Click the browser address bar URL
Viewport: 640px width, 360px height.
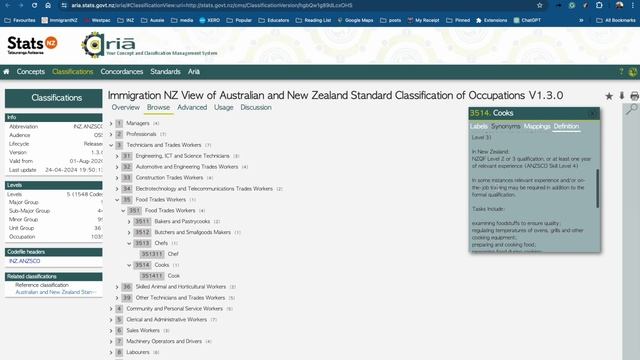tap(211, 5)
